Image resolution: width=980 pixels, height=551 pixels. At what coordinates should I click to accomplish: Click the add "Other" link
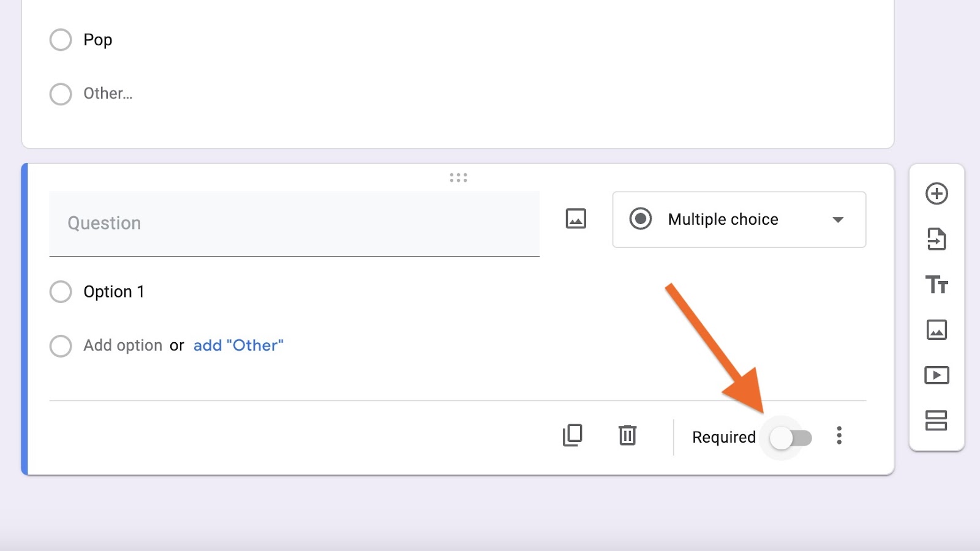(x=238, y=345)
